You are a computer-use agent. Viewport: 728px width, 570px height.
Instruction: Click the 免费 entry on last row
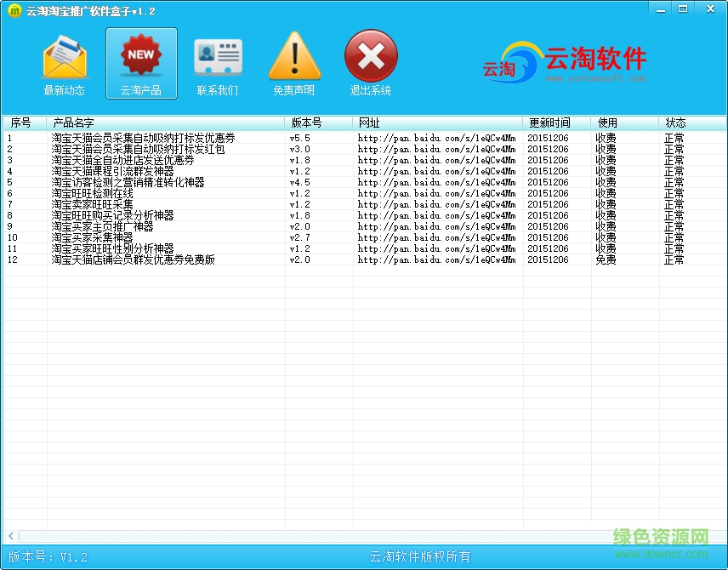(606, 259)
